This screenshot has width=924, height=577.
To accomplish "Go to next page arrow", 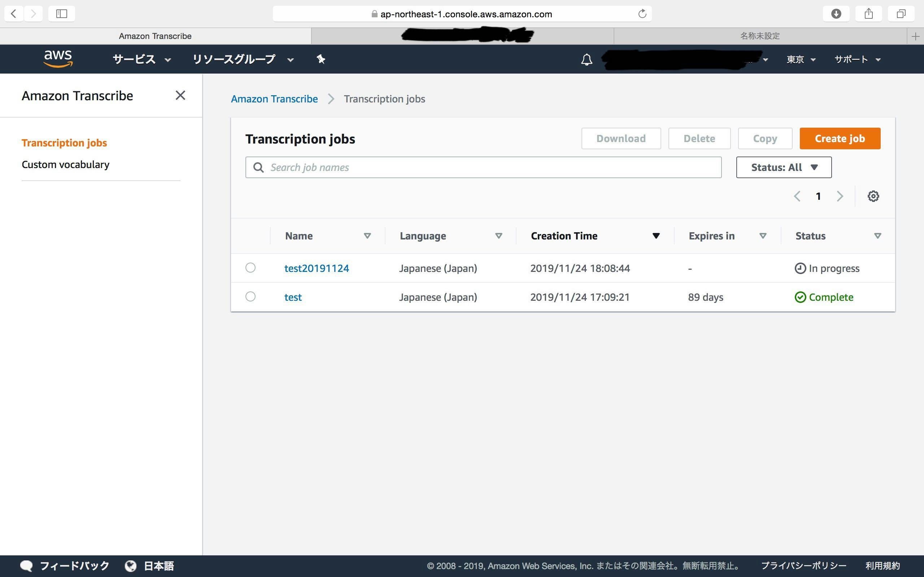I will click(840, 196).
